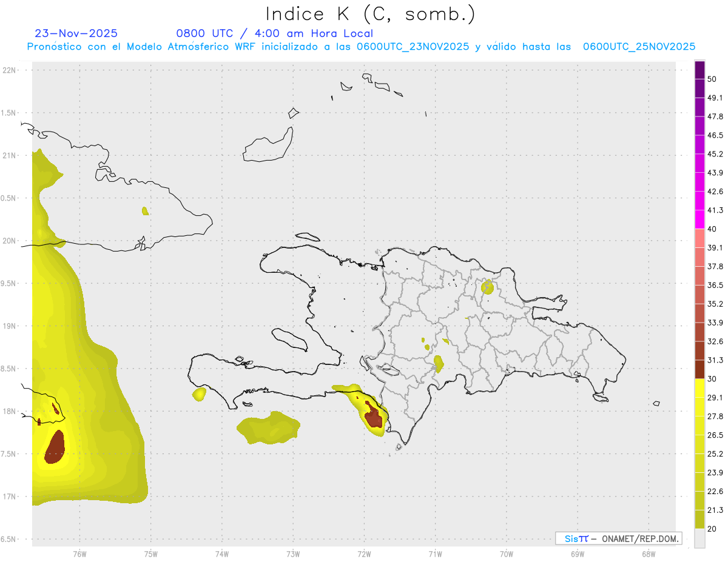The width and height of the screenshot is (728, 562).
Task: Click the colorbar value 37.8
Action: [x=715, y=267]
